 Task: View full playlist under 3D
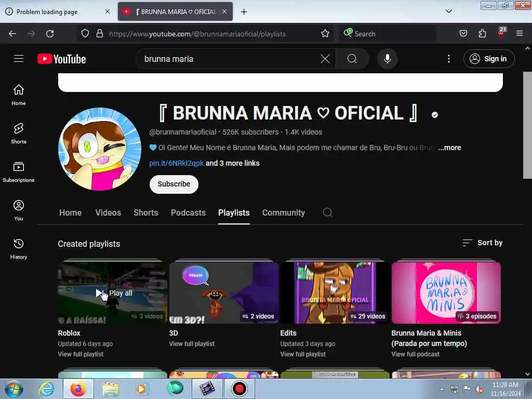[192, 344]
